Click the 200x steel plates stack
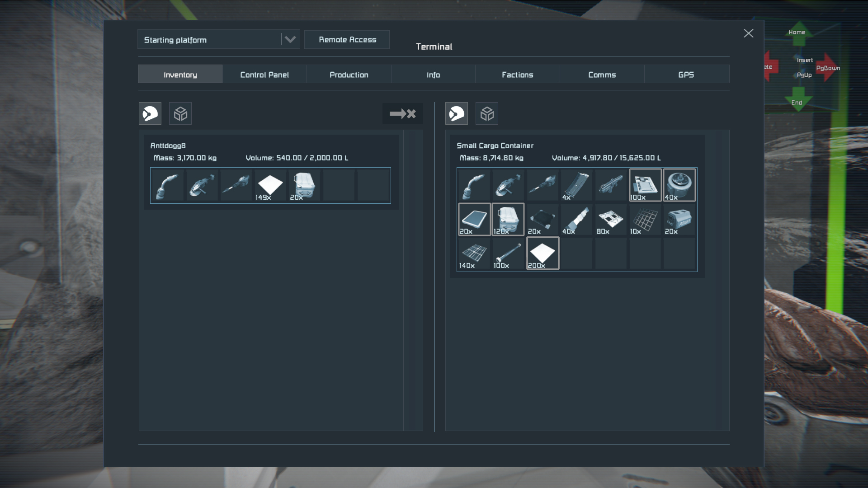This screenshot has width=868, height=488. [542, 253]
